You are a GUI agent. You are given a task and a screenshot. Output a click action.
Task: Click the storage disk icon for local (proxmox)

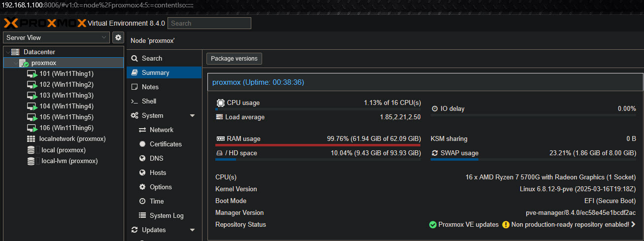(31, 150)
